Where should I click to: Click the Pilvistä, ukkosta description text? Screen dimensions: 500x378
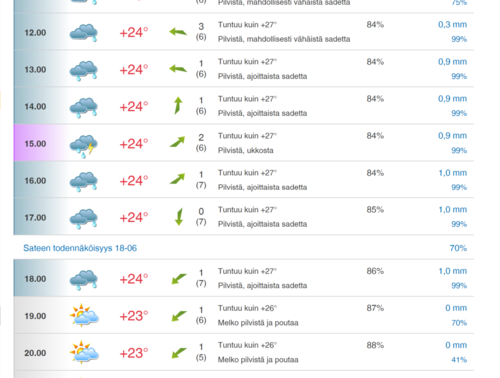pos(246,150)
